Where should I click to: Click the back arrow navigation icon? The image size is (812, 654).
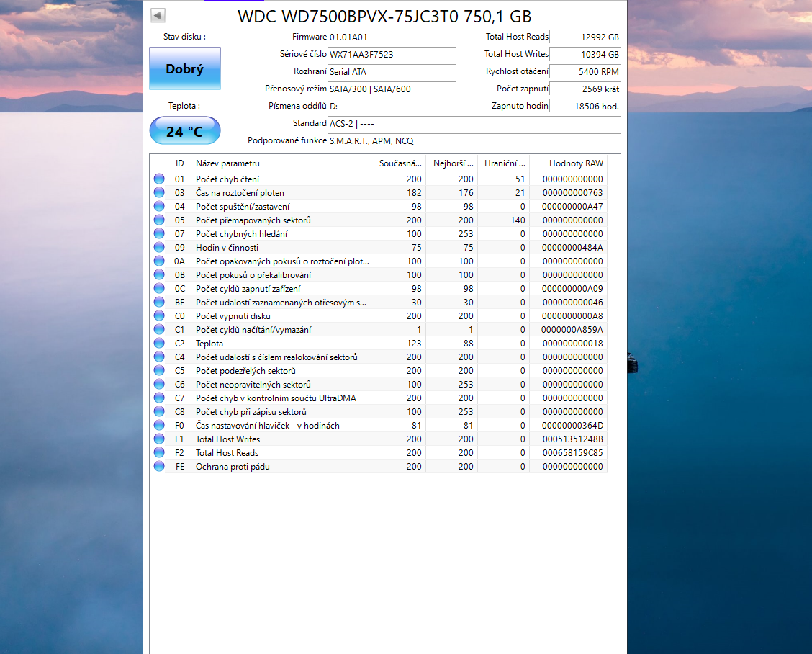158,14
